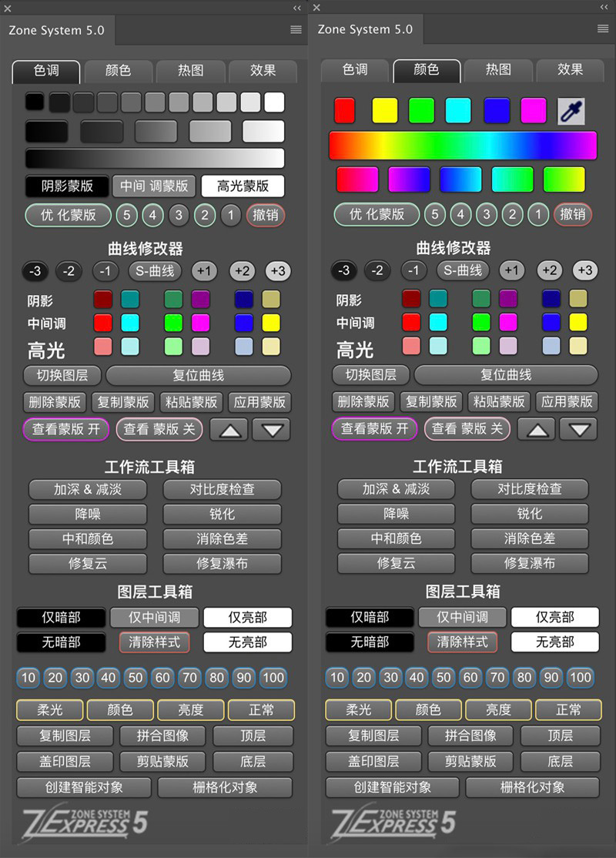
Task: Click 优化蒙版 in right panel
Action: click(377, 214)
